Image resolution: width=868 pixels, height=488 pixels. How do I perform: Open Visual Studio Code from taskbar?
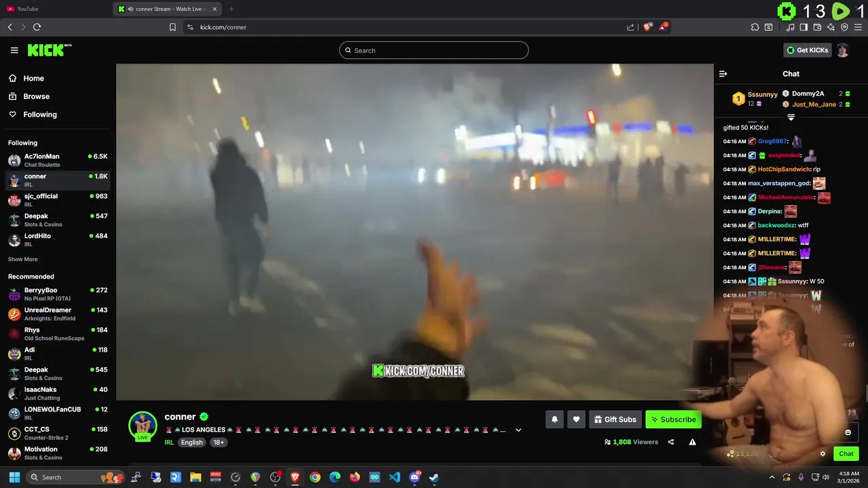(x=395, y=477)
